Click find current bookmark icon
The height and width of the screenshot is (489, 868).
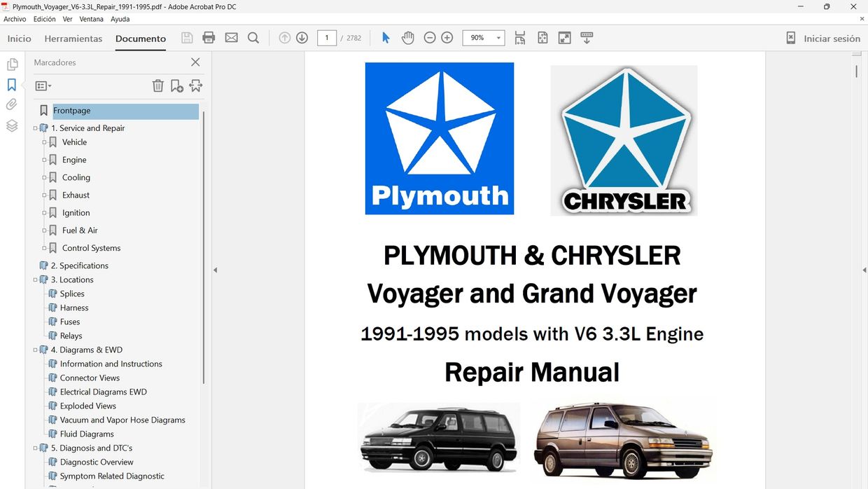(x=195, y=85)
